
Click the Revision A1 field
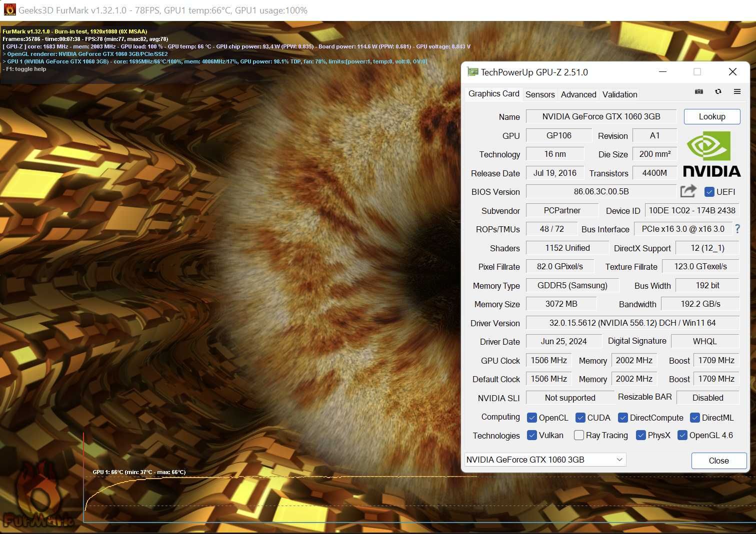click(654, 135)
